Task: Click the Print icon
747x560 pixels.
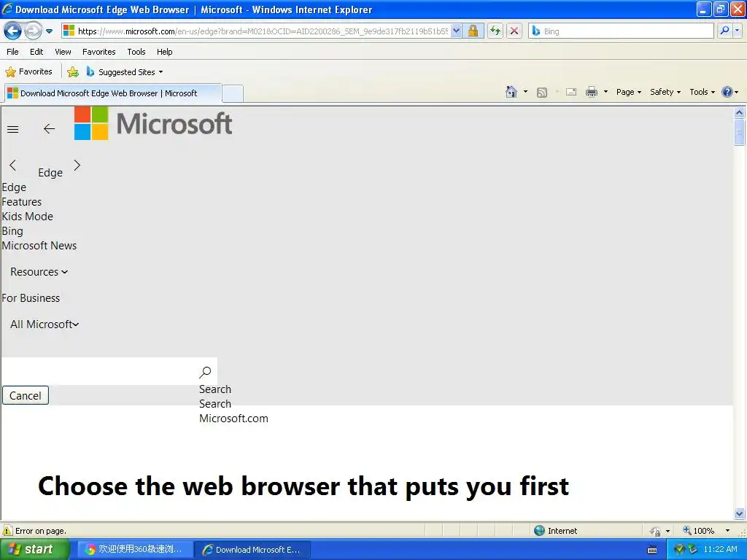Action: click(x=592, y=92)
